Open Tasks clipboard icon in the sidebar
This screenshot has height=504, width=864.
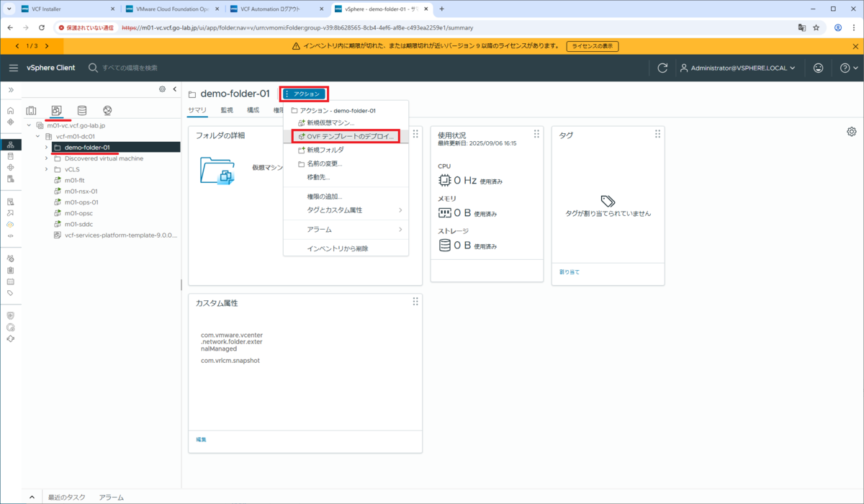coord(10,270)
